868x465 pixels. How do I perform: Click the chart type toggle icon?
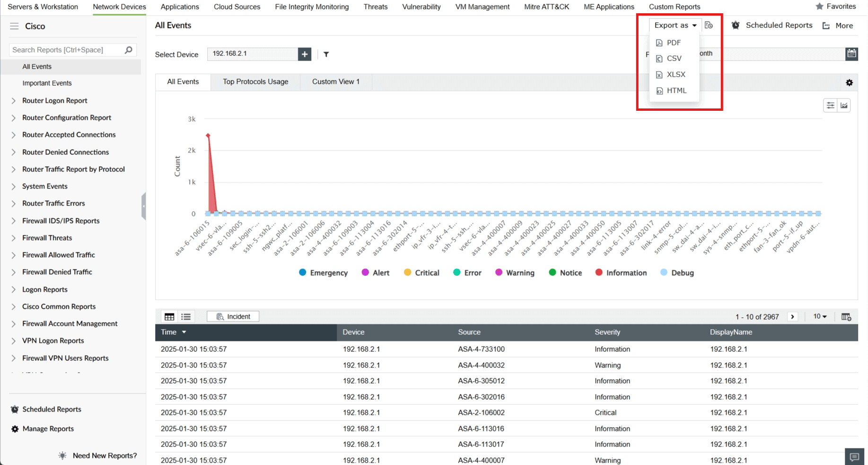pyautogui.click(x=843, y=105)
